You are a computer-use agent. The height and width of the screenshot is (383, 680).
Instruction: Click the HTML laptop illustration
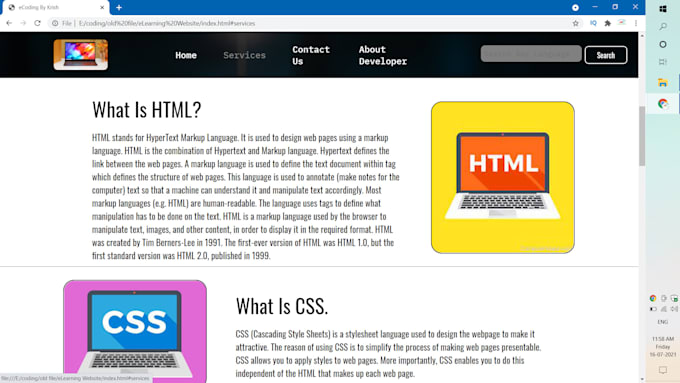(503, 177)
